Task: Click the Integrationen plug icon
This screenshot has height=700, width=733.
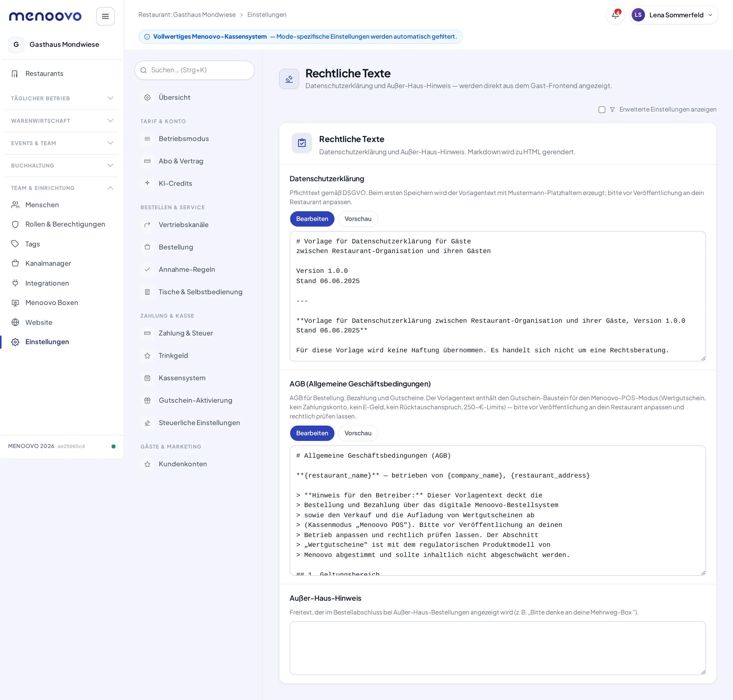Action: point(15,283)
